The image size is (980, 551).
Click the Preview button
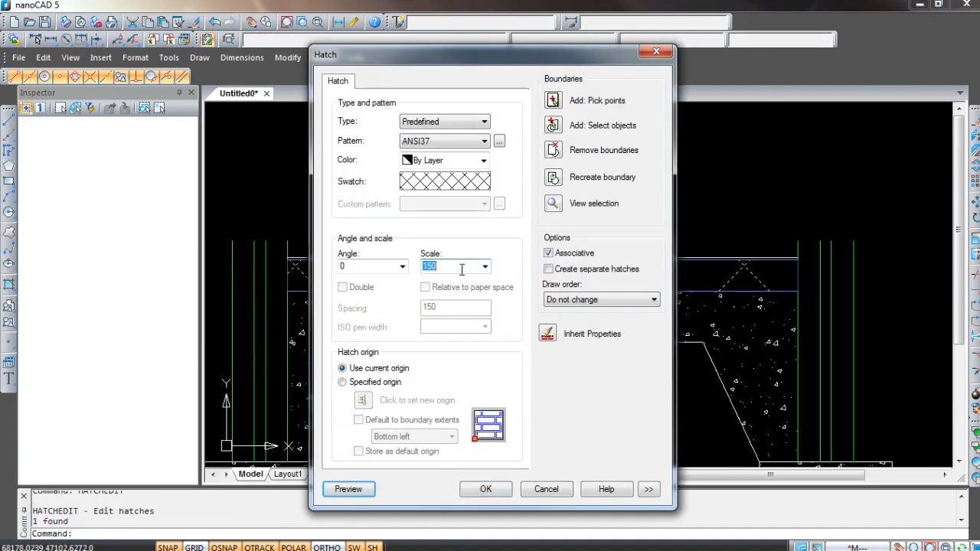tap(348, 489)
